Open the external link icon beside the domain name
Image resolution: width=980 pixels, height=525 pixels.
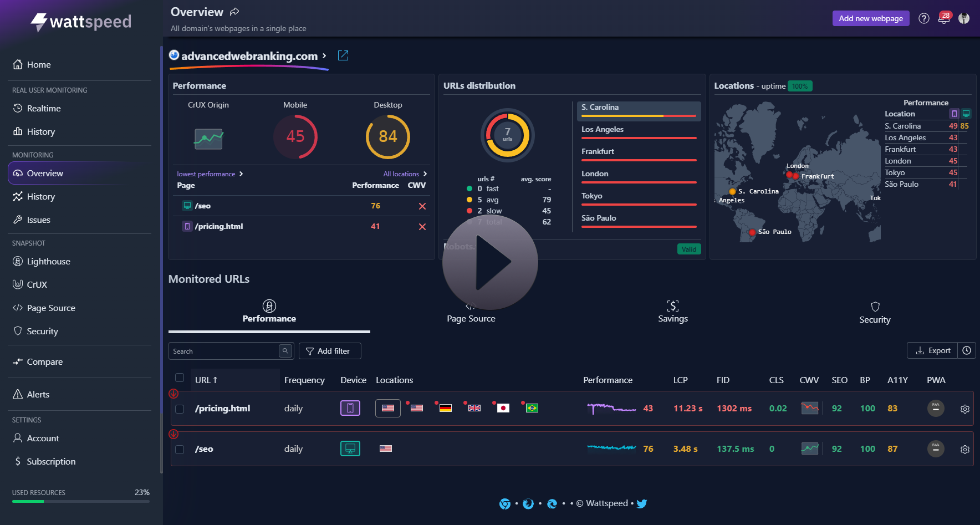pyautogui.click(x=343, y=55)
